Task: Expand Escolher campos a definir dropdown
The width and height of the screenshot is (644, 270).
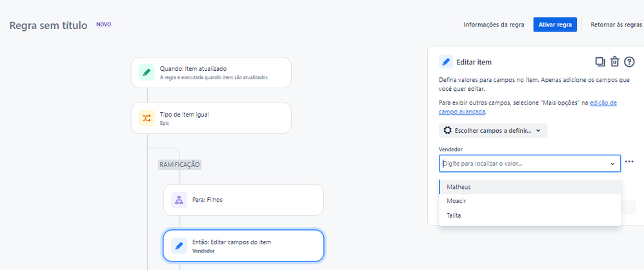Action: [x=493, y=130]
